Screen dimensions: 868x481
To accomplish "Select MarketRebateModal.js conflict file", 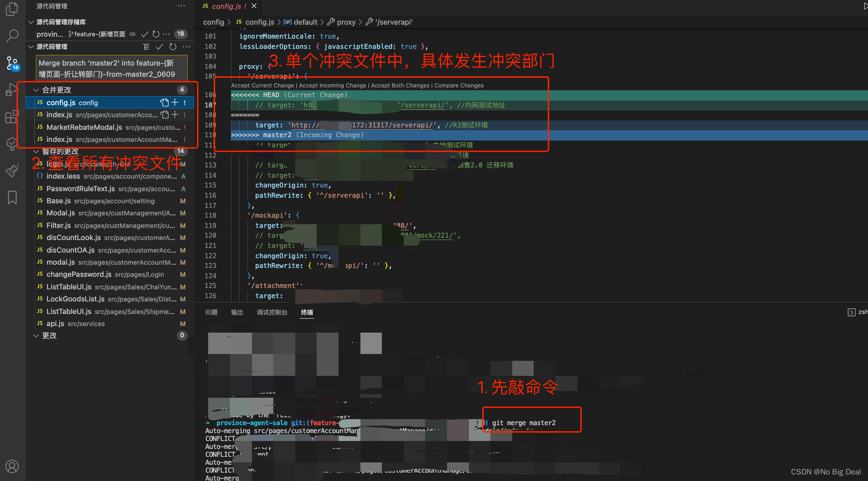I will point(110,127).
